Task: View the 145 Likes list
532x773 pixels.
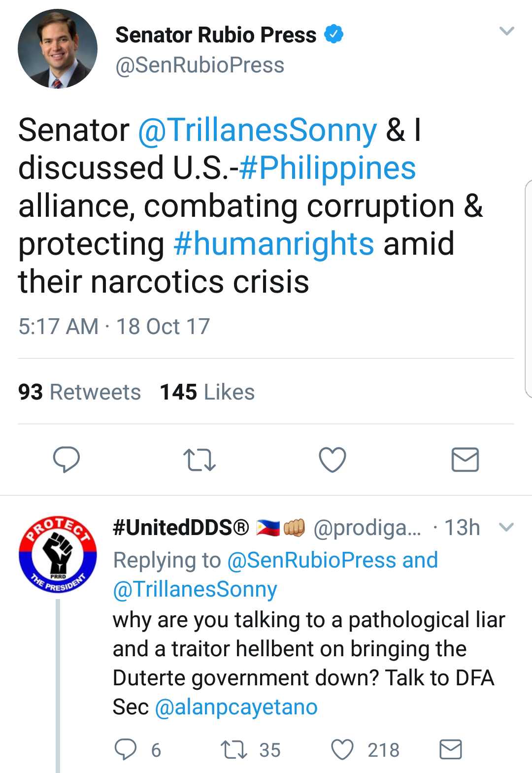Action: coord(207,392)
